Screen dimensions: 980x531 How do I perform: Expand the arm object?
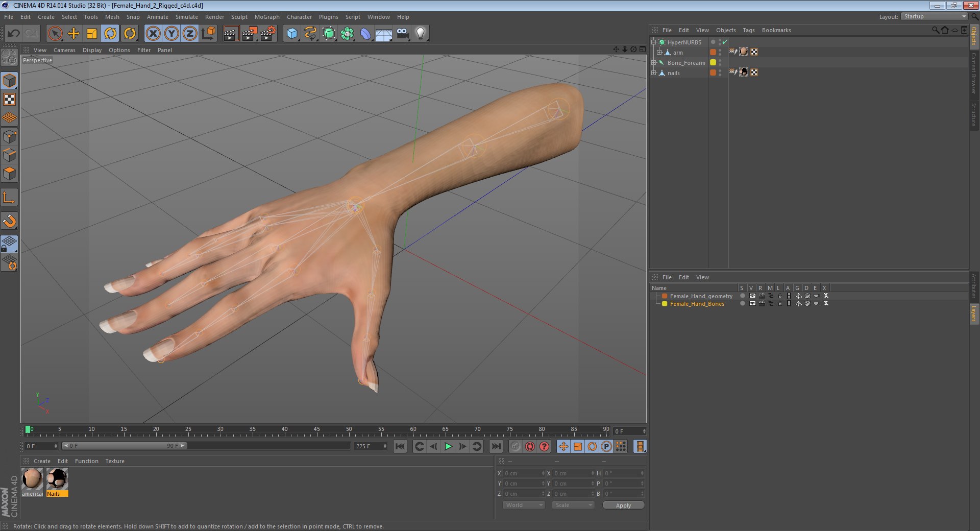659,53
